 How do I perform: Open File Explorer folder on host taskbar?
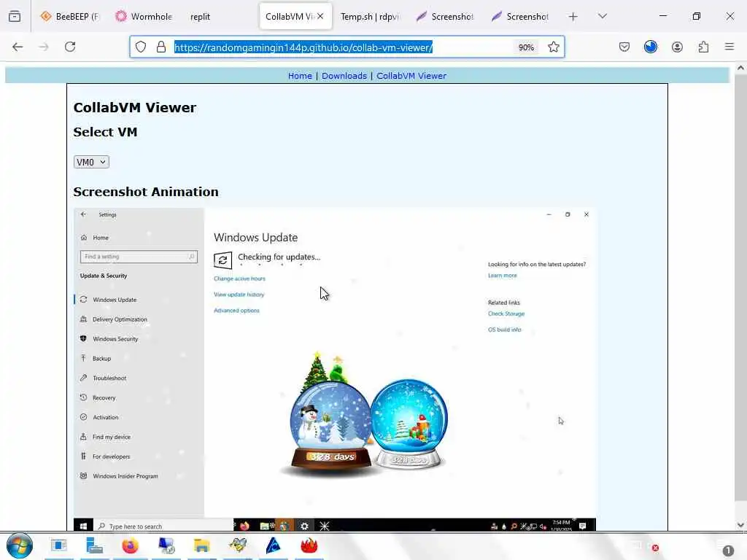point(201,545)
